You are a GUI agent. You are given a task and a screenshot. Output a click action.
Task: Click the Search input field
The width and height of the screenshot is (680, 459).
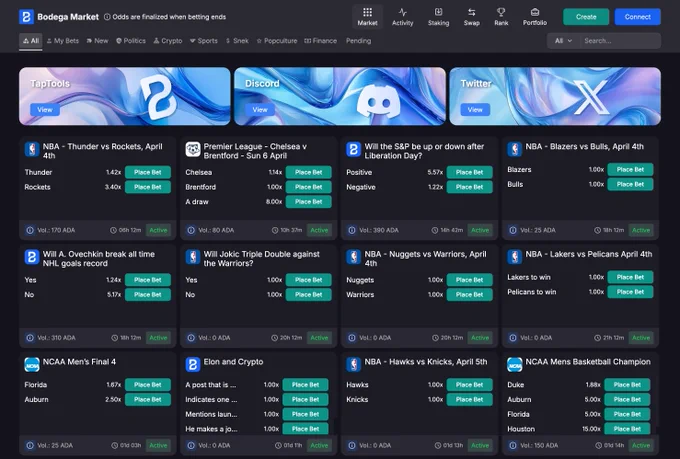pyautogui.click(x=620, y=41)
